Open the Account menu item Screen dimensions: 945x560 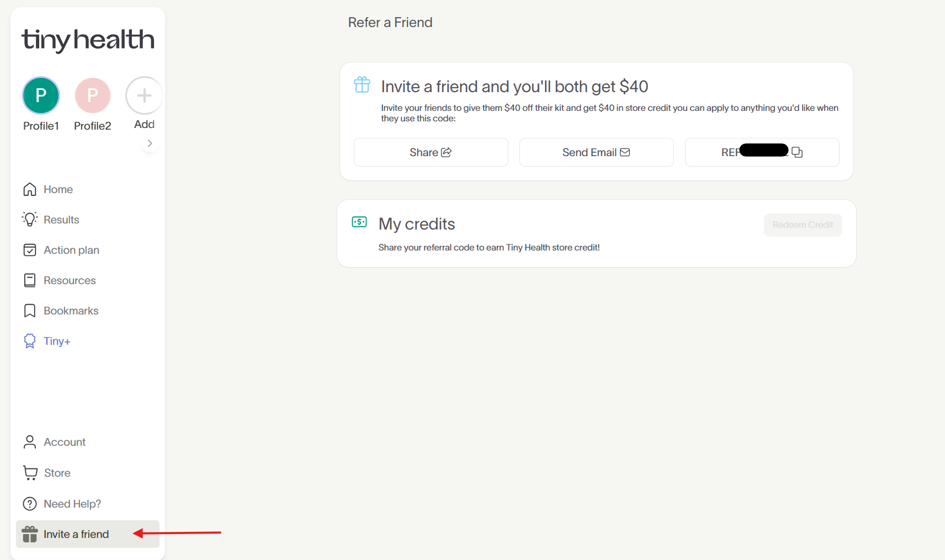tap(65, 442)
